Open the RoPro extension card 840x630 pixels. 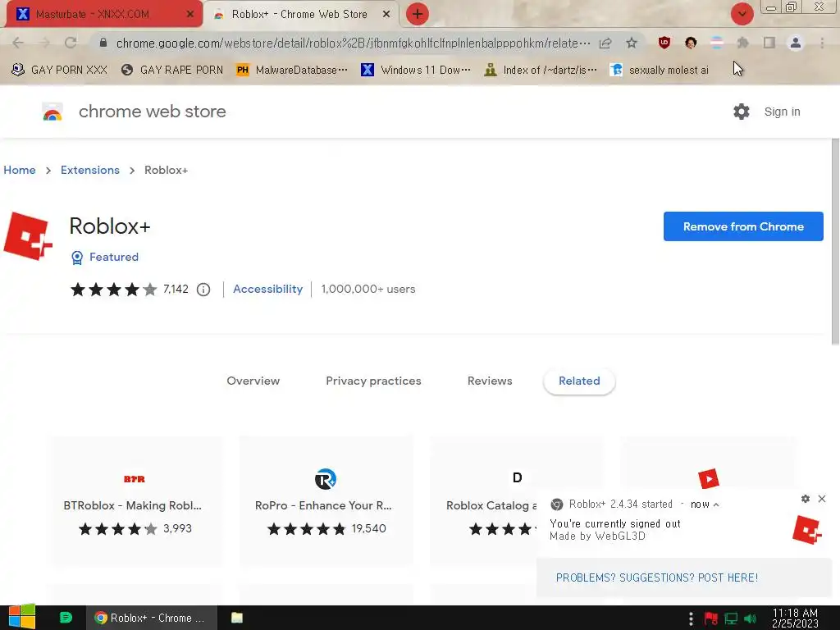pos(326,501)
